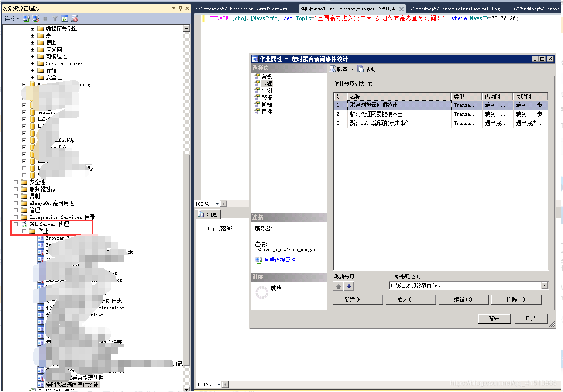Expand the 管理 node
The height and width of the screenshot is (392, 563).
pyautogui.click(x=16, y=210)
